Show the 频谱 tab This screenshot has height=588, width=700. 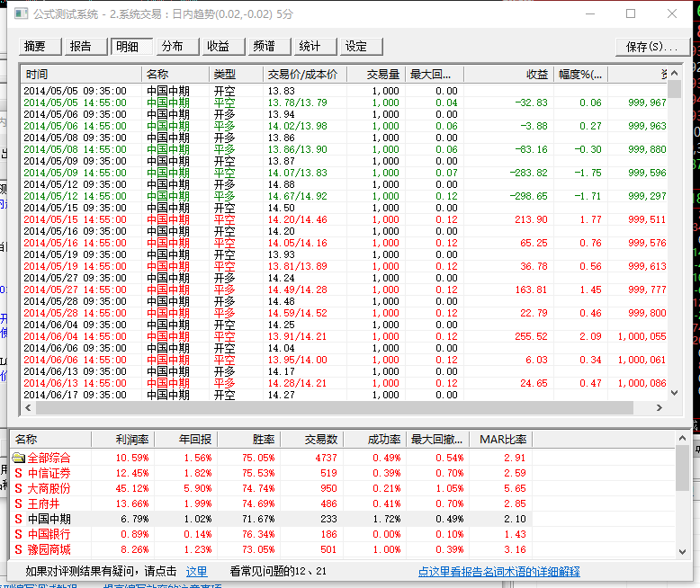coord(264,47)
